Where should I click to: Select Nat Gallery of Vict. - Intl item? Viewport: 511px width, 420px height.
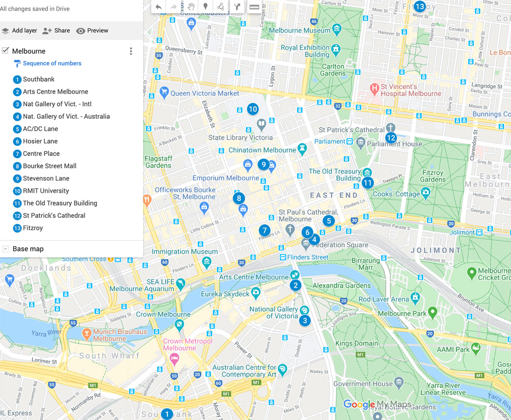point(57,104)
